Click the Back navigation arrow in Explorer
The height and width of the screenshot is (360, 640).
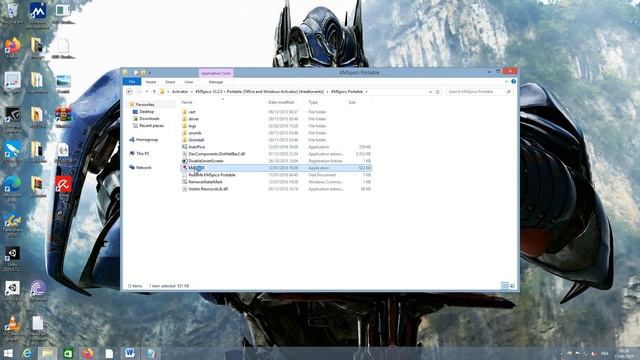pyautogui.click(x=129, y=92)
